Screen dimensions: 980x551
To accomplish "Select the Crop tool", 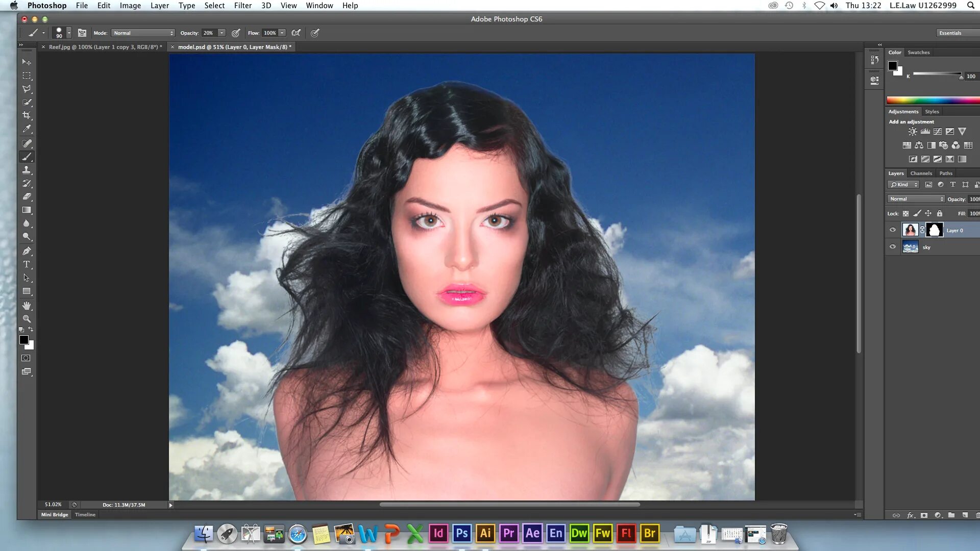I will click(x=27, y=115).
